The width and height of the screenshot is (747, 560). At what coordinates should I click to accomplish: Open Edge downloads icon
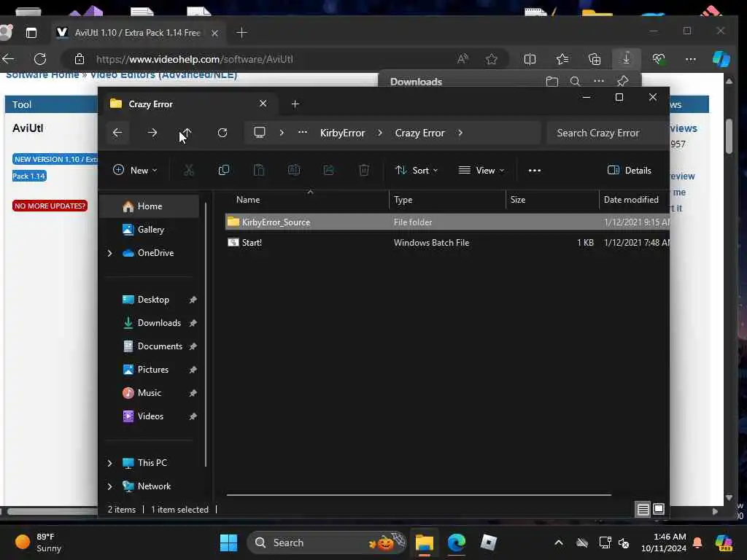tap(627, 58)
